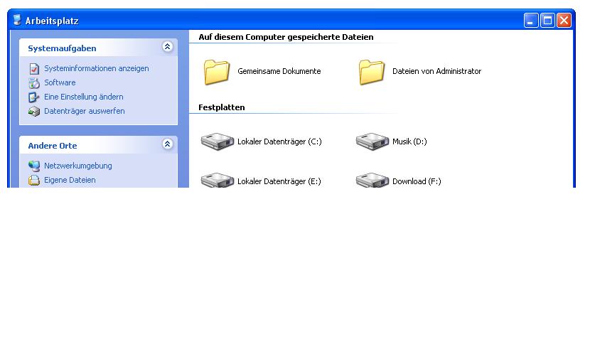Select the Lokaler Datenträger (E:) drive icon

pyautogui.click(x=217, y=180)
